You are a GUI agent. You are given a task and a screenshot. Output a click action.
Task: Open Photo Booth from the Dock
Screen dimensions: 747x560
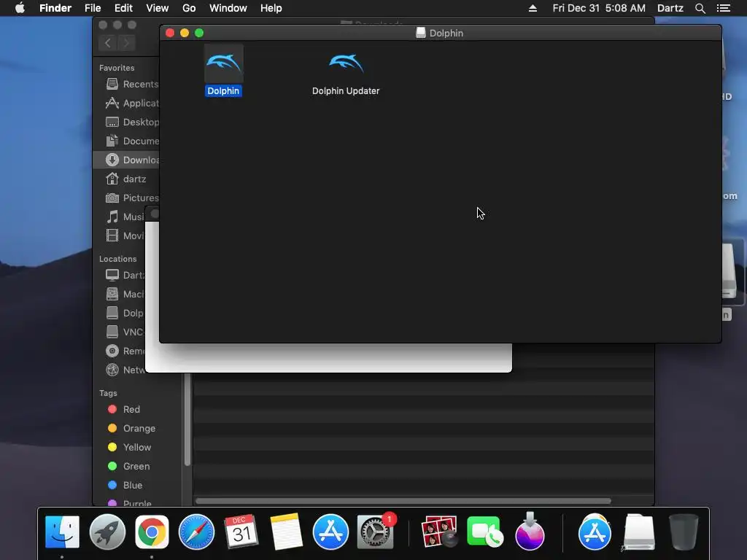[439, 532]
